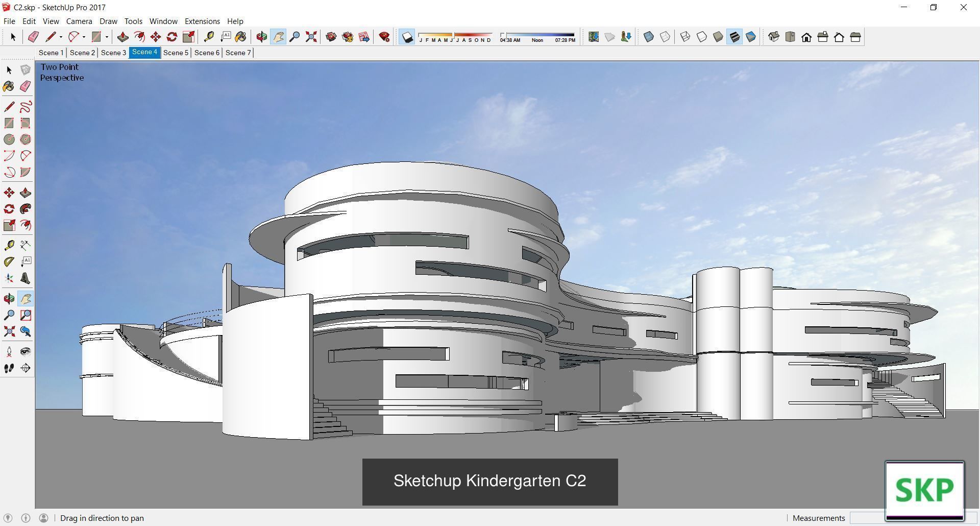Toggle X-Ray face style
Screen dimensions: 980x526
click(x=649, y=37)
